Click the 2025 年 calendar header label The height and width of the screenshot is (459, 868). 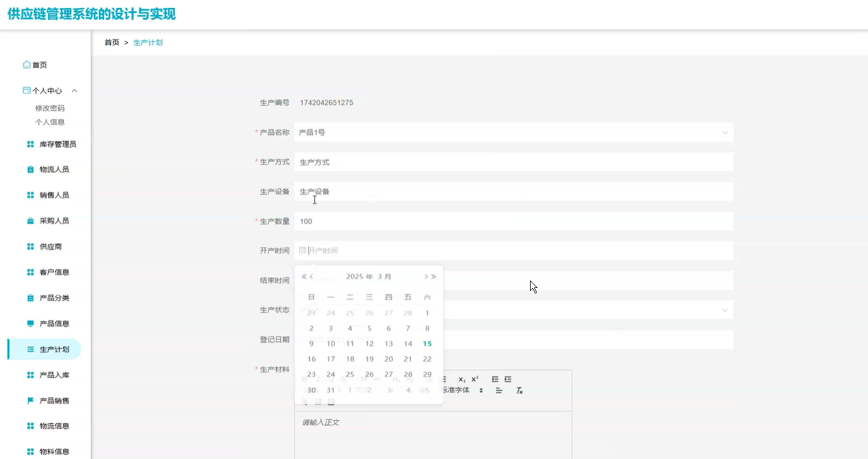360,277
